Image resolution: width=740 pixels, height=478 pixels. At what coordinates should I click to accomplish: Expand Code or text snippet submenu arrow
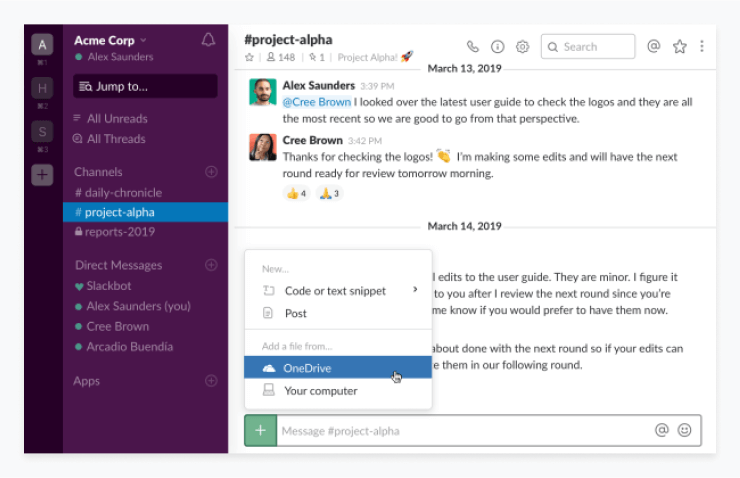pyautogui.click(x=415, y=289)
